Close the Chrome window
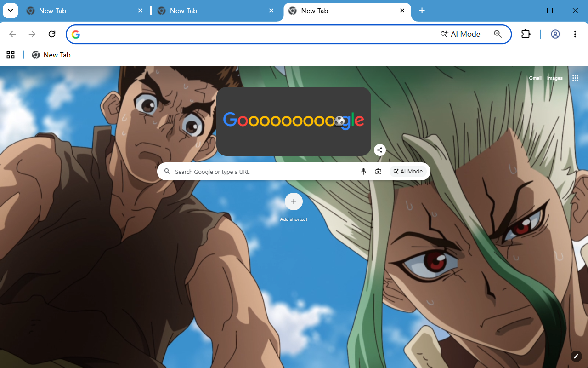Viewport: 588px width, 368px height. (x=575, y=11)
